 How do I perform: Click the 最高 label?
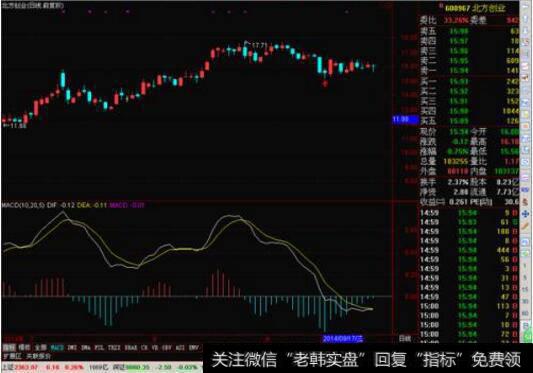click(x=479, y=141)
